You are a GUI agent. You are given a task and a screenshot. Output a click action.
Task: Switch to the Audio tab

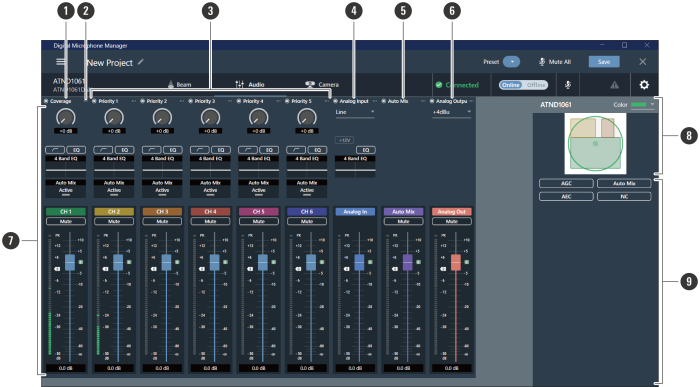click(x=250, y=84)
